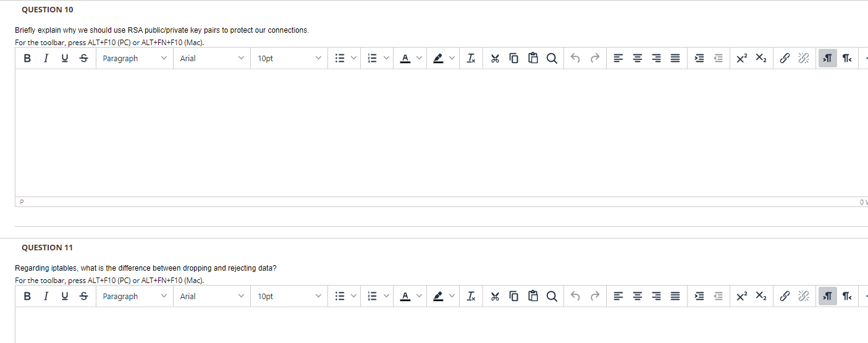
Task: Center align text in Question 11
Action: [638, 296]
